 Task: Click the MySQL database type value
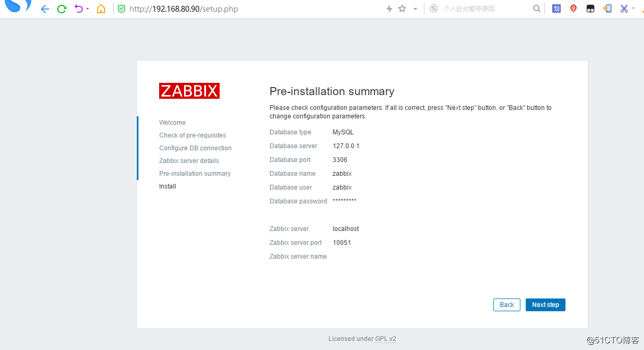click(x=343, y=132)
